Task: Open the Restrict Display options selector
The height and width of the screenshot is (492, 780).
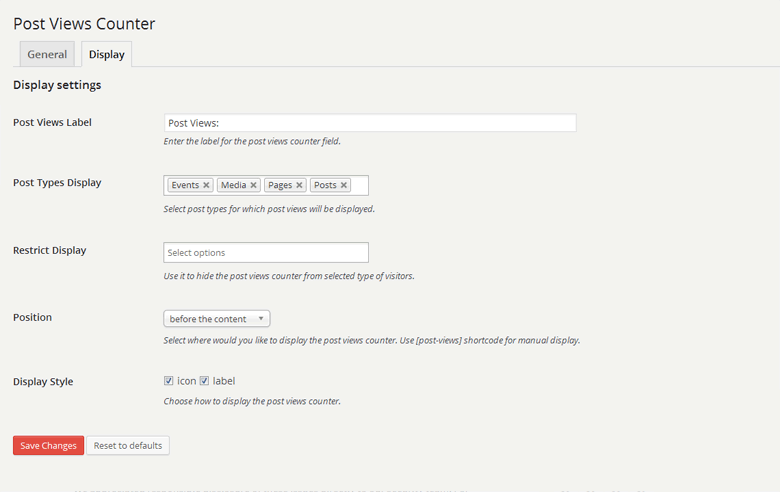Action: click(265, 252)
